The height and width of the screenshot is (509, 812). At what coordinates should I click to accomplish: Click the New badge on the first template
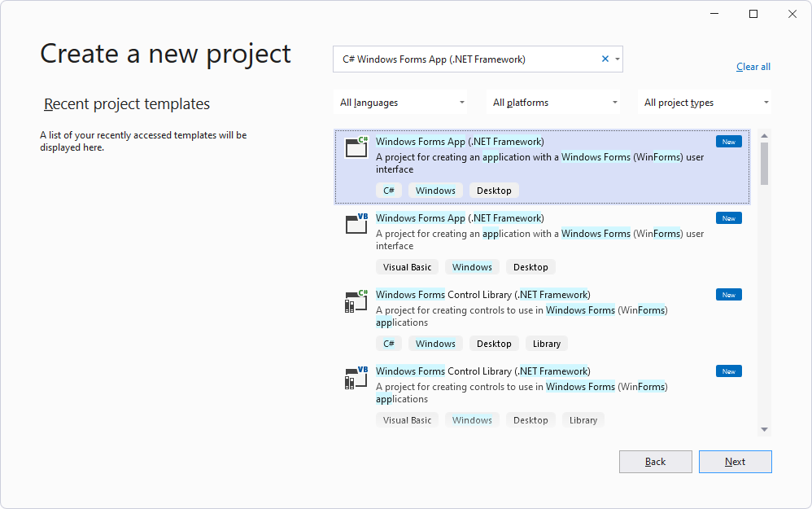point(728,140)
